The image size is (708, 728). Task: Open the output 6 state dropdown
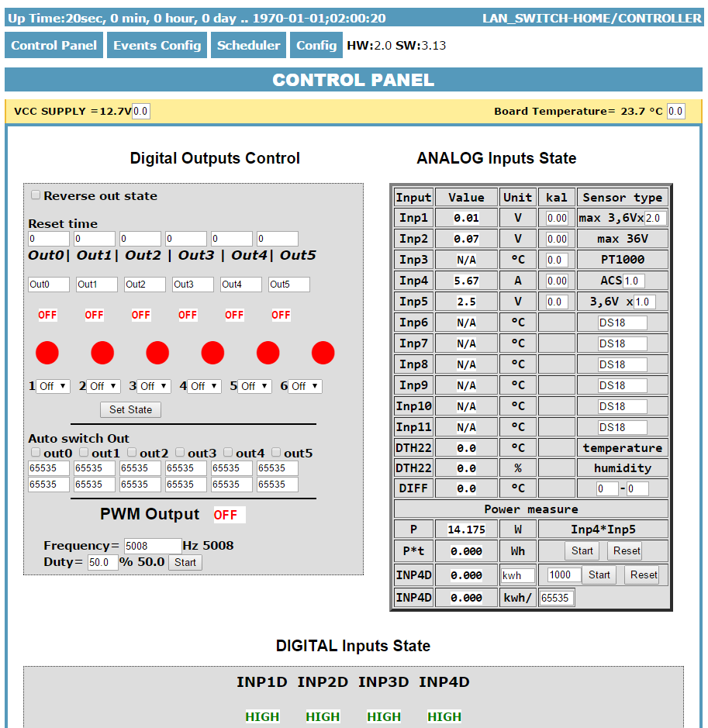pyautogui.click(x=306, y=386)
